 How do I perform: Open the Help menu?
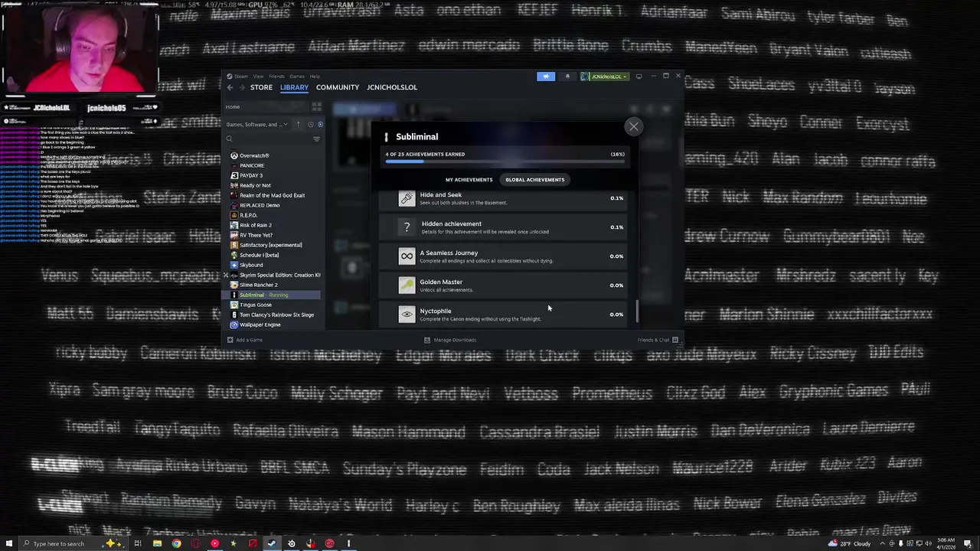click(x=315, y=77)
